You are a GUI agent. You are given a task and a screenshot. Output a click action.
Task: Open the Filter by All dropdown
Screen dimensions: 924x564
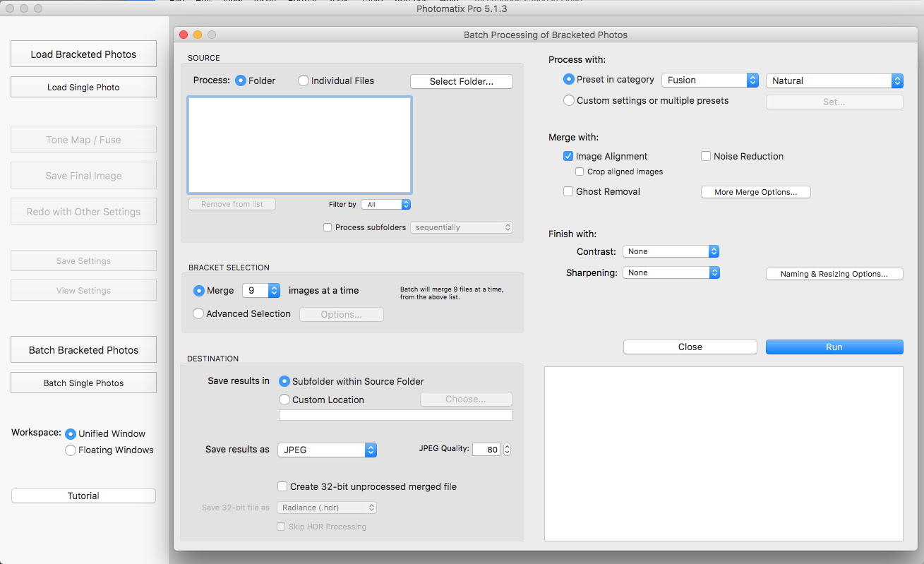pyautogui.click(x=385, y=205)
